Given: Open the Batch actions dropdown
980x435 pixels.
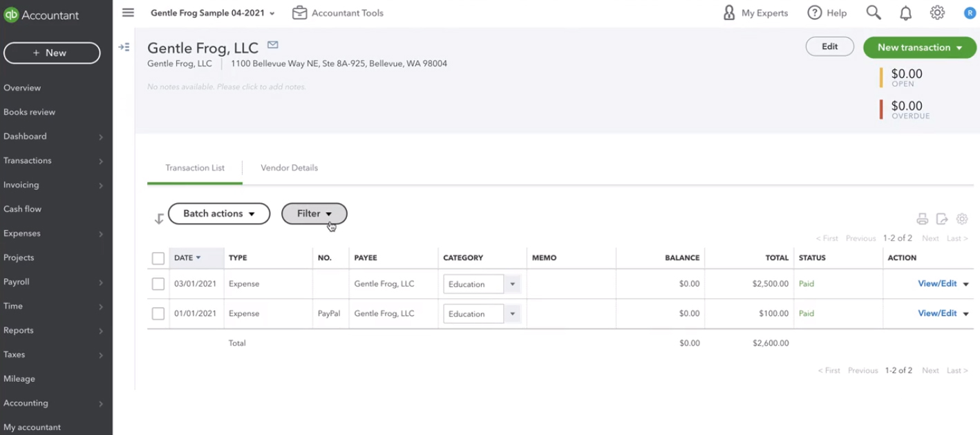Looking at the screenshot, I should (219, 214).
